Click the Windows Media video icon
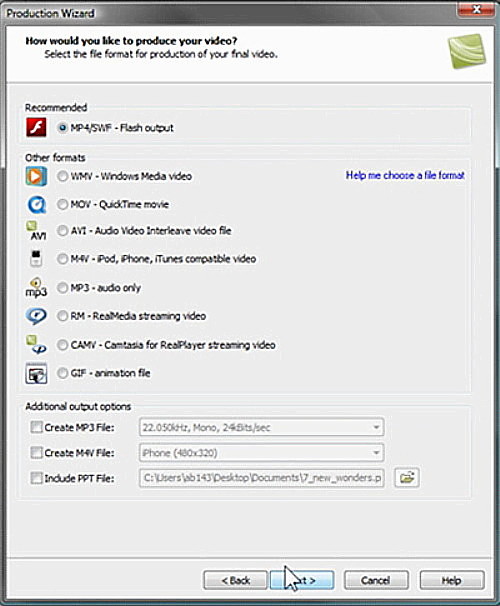Viewport: 500px width, 606px height. [x=36, y=176]
